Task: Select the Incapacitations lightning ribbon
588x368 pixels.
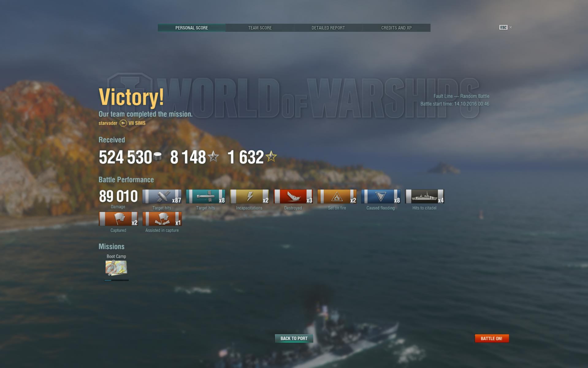Action: coord(249,196)
